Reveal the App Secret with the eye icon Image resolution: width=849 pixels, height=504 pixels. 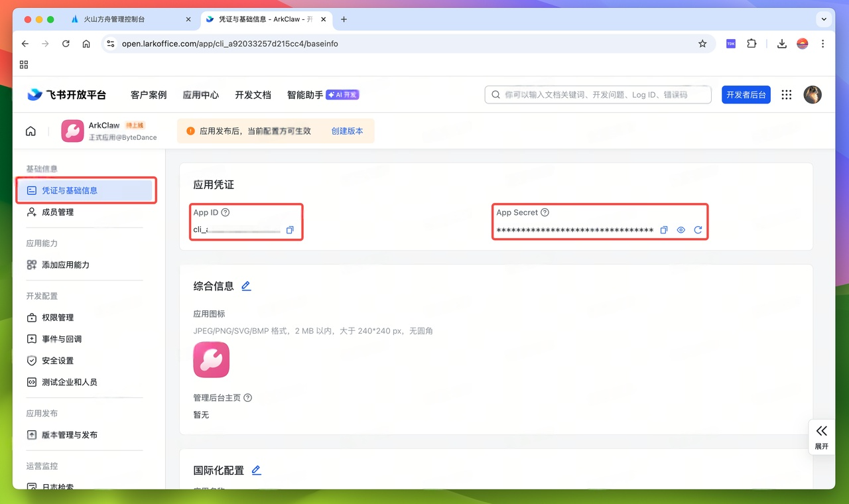click(681, 229)
